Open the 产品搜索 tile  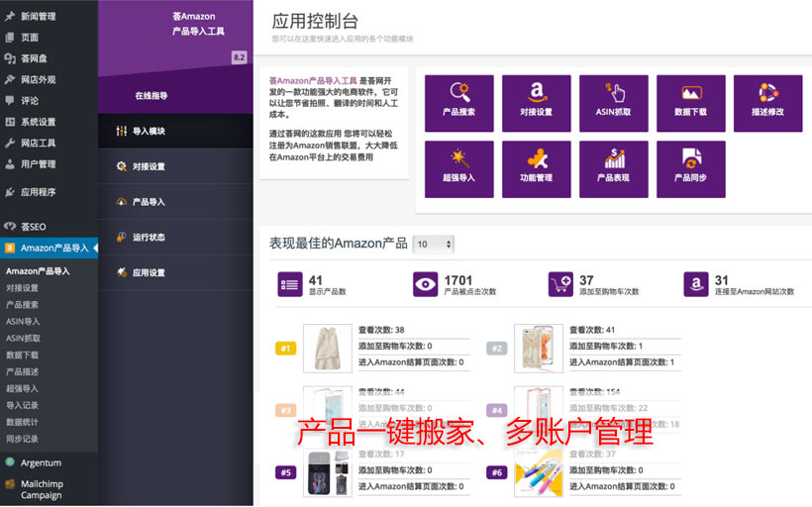(x=458, y=103)
